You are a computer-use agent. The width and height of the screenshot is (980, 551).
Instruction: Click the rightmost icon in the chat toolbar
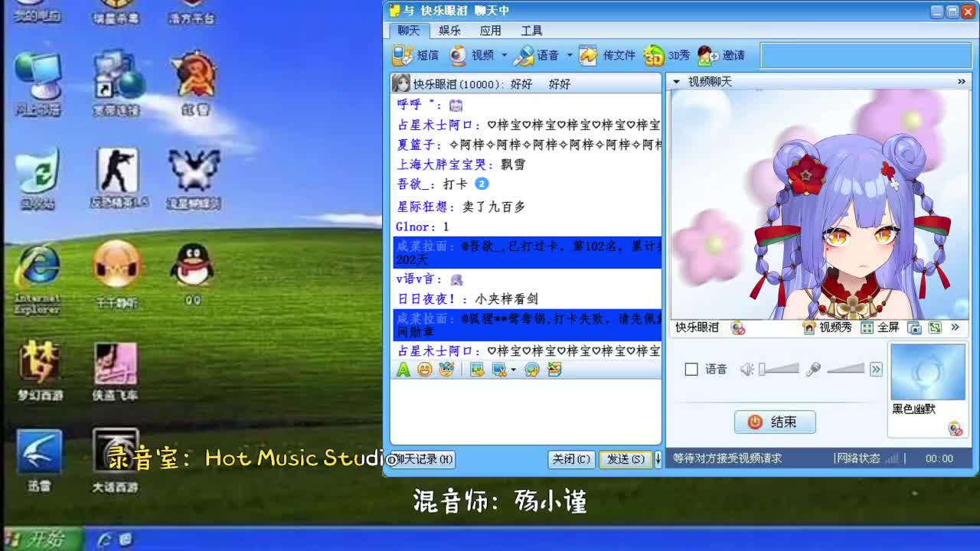(x=554, y=370)
